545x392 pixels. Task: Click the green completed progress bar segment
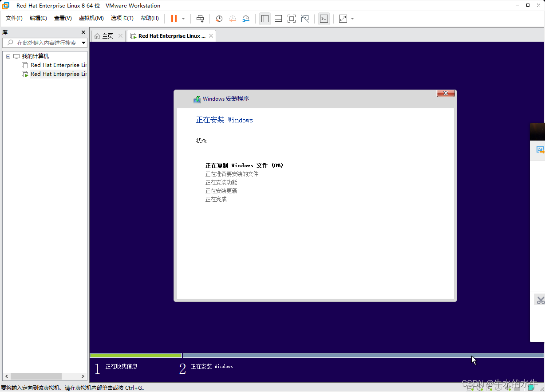click(x=136, y=355)
